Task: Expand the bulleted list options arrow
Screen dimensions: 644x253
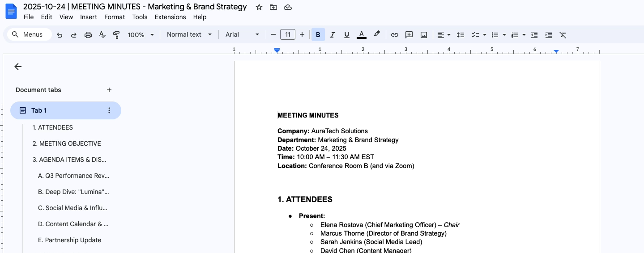Action: coord(504,34)
